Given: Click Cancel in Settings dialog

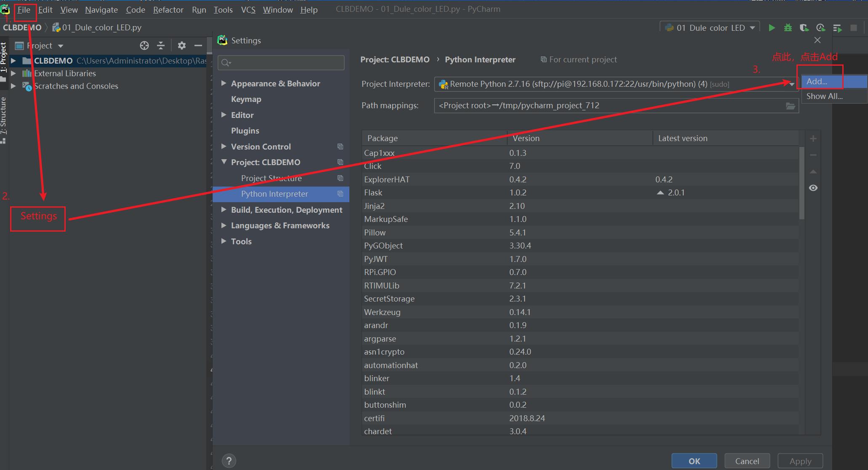Looking at the screenshot, I should point(747,461).
